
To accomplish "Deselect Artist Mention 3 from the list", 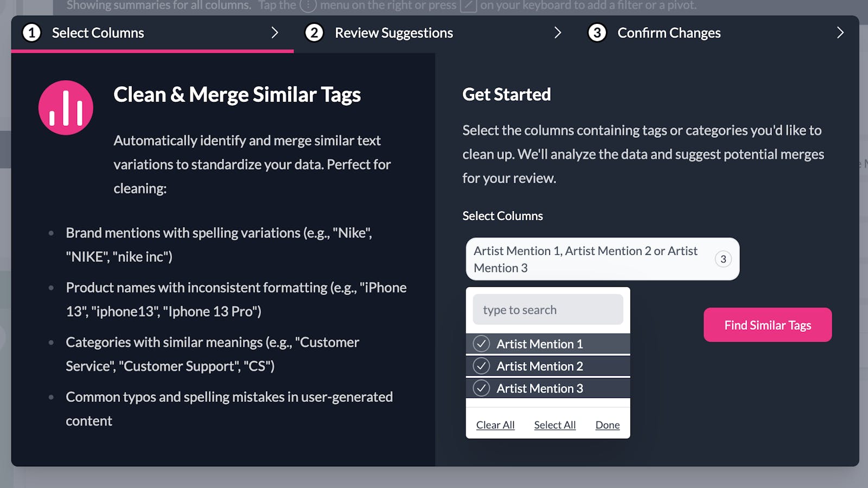I will (x=481, y=388).
